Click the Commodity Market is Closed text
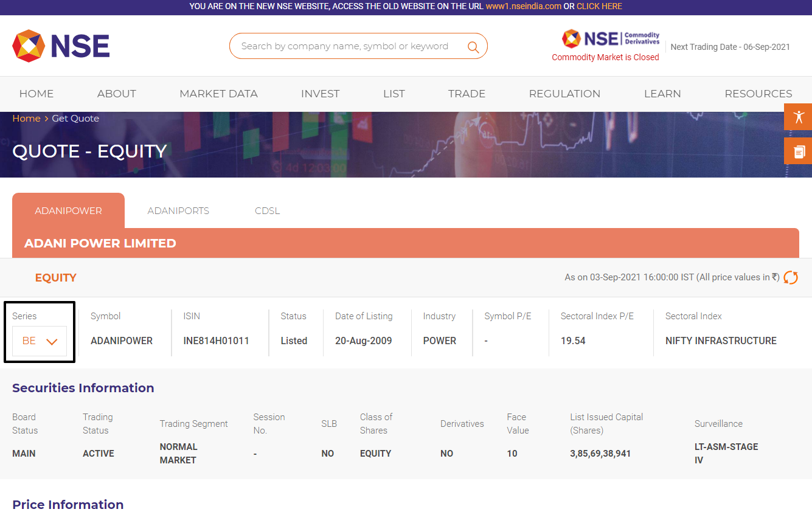Viewport: 812px width, 512px height. [x=605, y=57]
